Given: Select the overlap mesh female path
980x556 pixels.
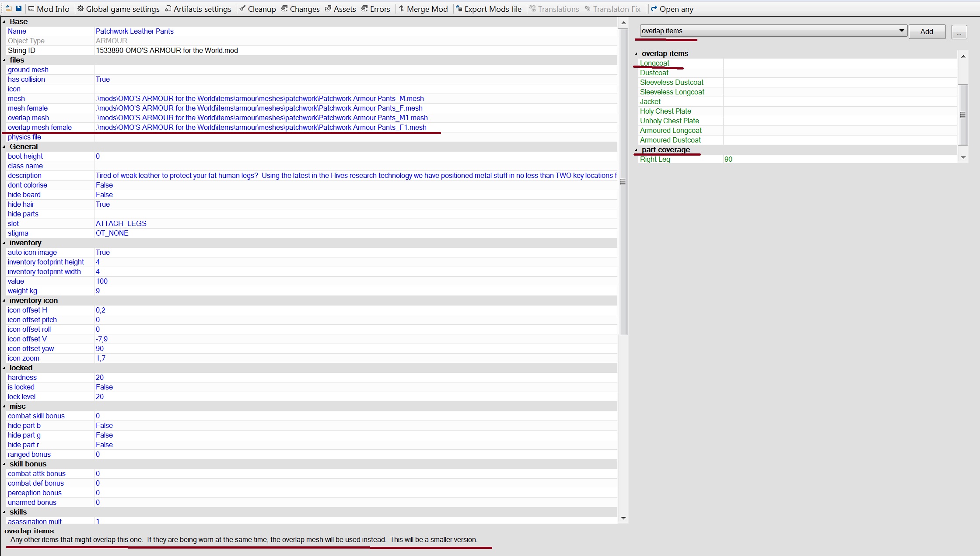Looking at the screenshot, I should [x=261, y=127].
